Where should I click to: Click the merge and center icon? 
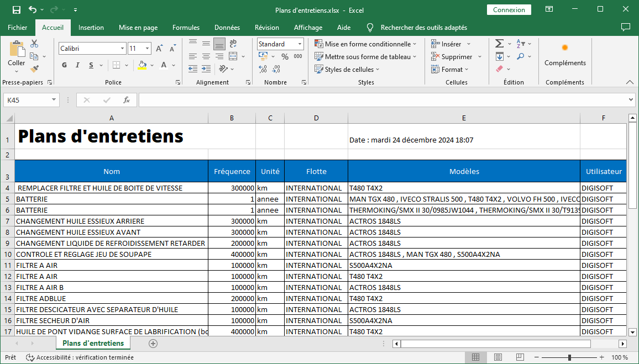click(x=233, y=56)
